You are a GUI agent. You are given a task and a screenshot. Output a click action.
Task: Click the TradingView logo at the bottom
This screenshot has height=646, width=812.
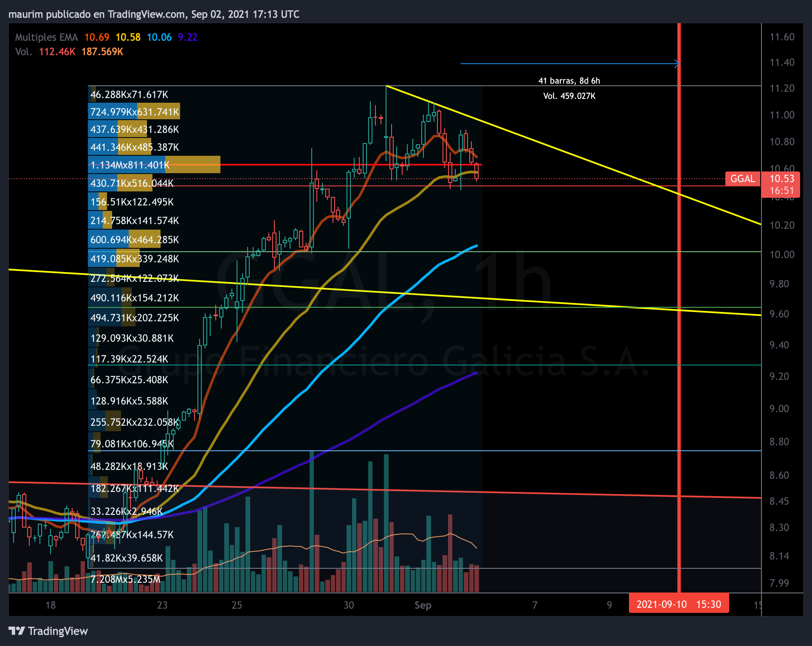tap(48, 631)
